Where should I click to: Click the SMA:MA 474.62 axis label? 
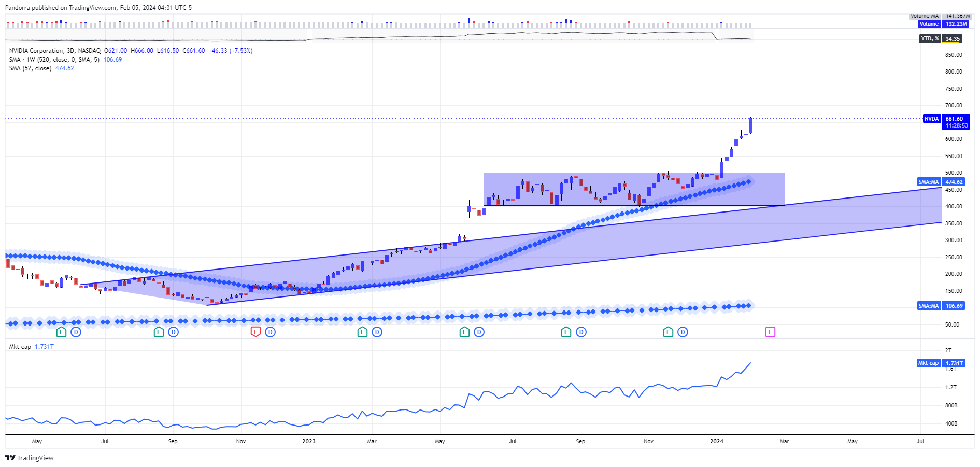941,182
